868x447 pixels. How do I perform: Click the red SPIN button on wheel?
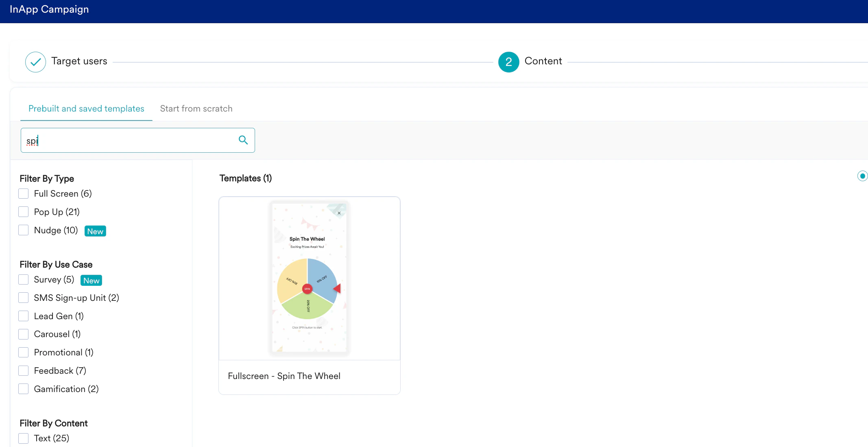tap(307, 289)
